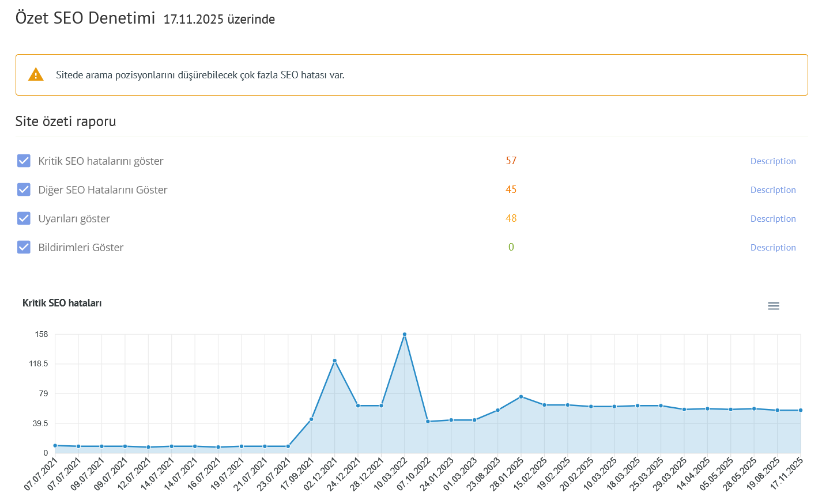
Task: Open Description beside "Diğer SEO Hatalarını Göster"
Action: point(772,190)
